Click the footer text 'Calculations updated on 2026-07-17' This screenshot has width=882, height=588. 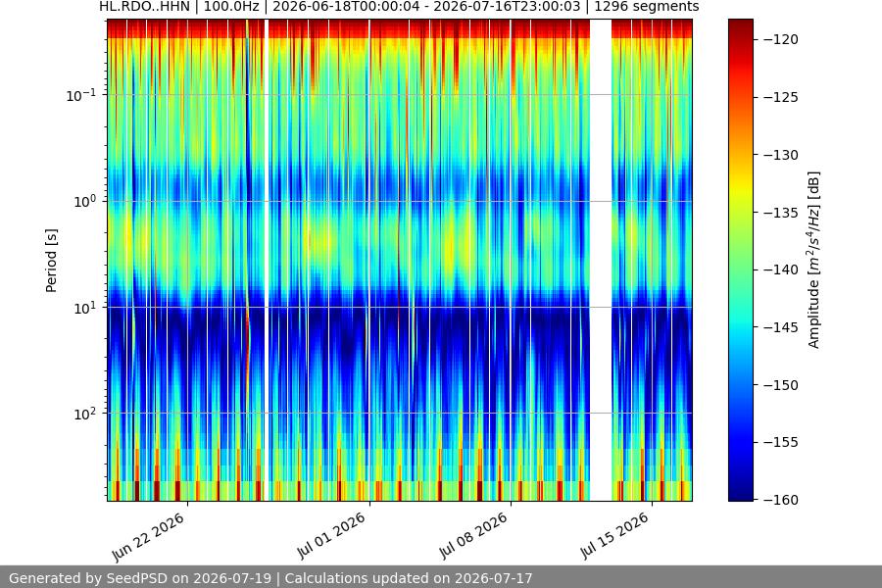point(409,578)
